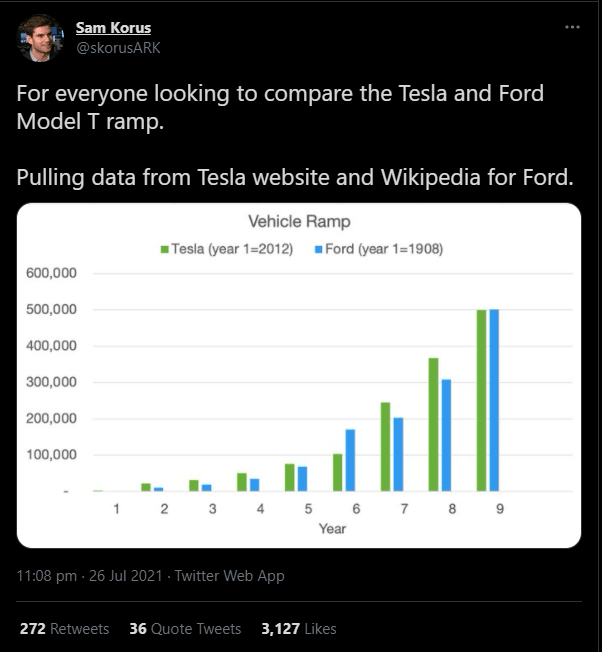Click the green Tesla legend swatch
Viewport: 602px width, 652px height.
(165, 249)
